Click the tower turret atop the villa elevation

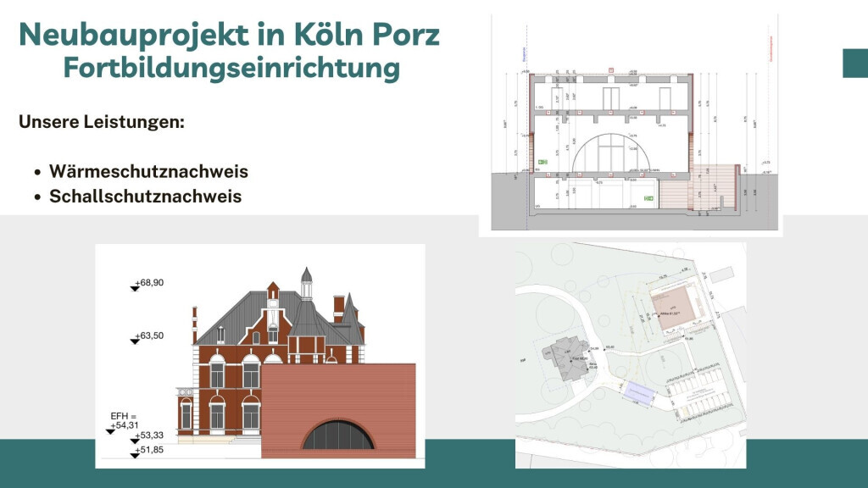tap(305, 278)
